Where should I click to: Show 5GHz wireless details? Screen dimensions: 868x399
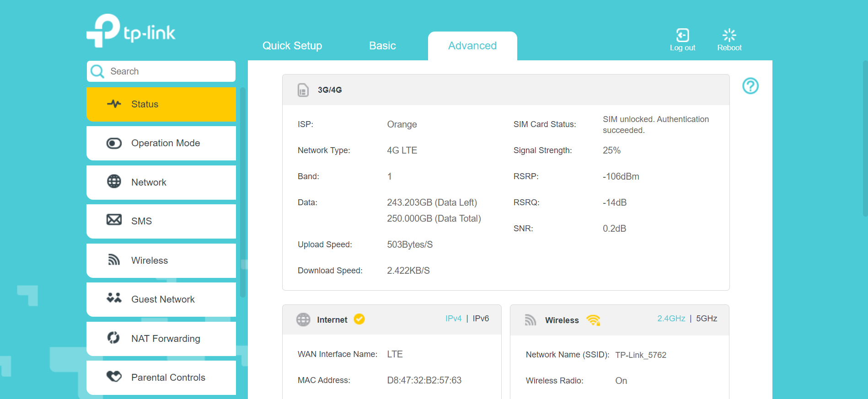707,319
